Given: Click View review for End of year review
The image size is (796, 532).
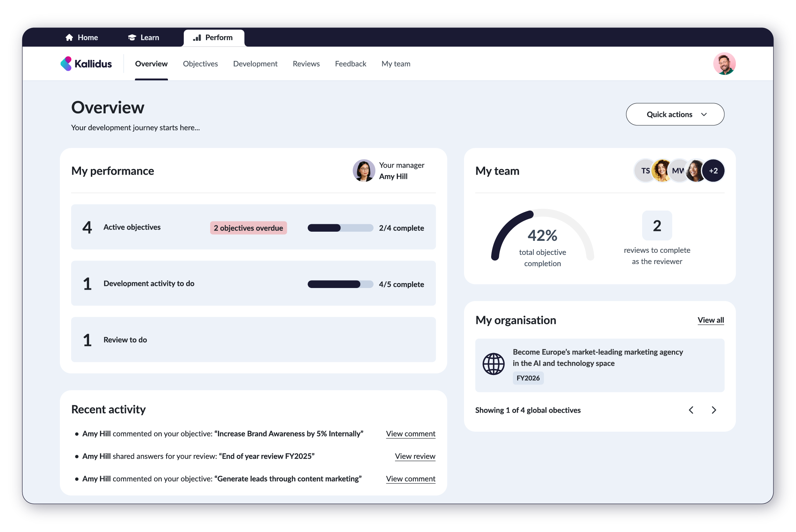Looking at the screenshot, I should click(415, 456).
